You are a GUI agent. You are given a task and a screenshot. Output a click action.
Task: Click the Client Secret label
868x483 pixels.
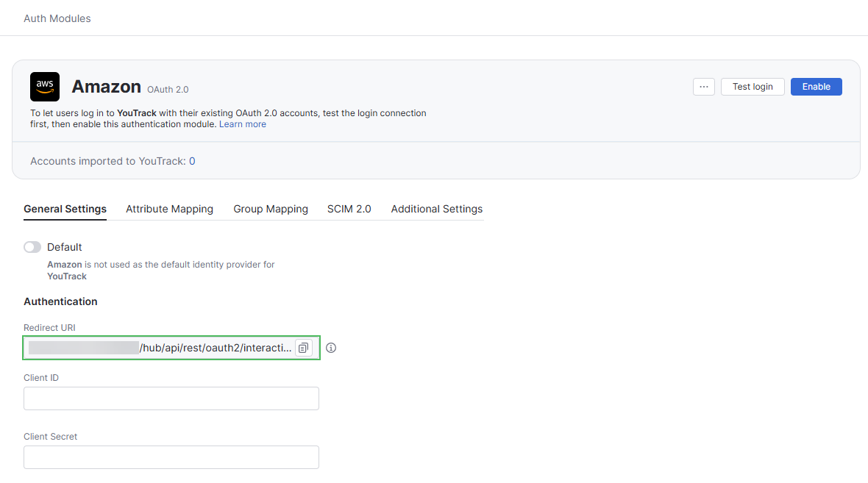(50, 437)
